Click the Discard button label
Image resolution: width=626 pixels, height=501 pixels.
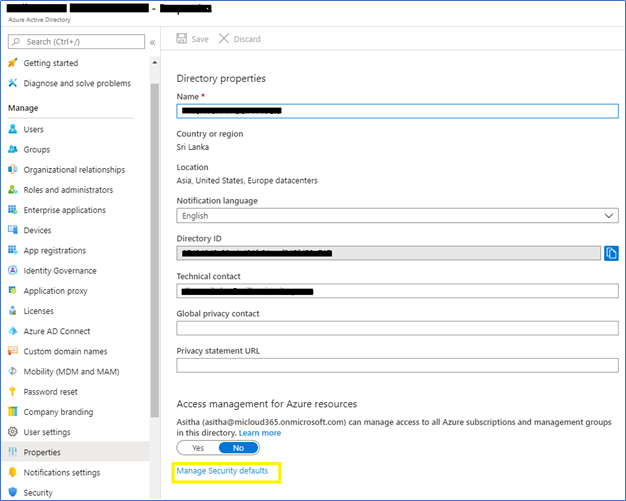pos(247,39)
